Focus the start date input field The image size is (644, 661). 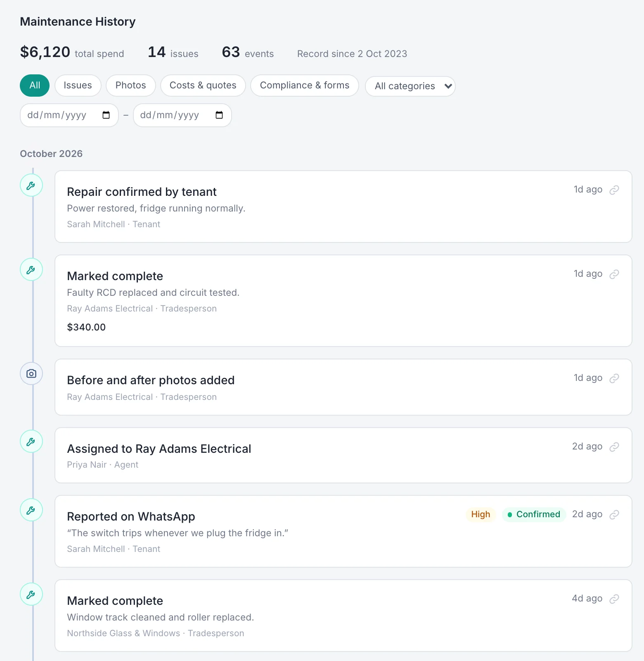(69, 115)
